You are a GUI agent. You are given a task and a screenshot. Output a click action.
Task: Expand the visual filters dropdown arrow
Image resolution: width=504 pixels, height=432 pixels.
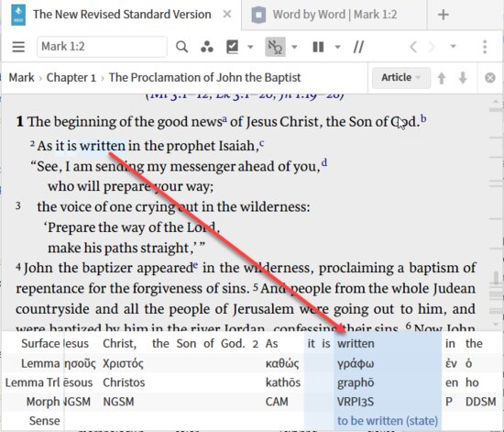pyautogui.click(x=250, y=47)
